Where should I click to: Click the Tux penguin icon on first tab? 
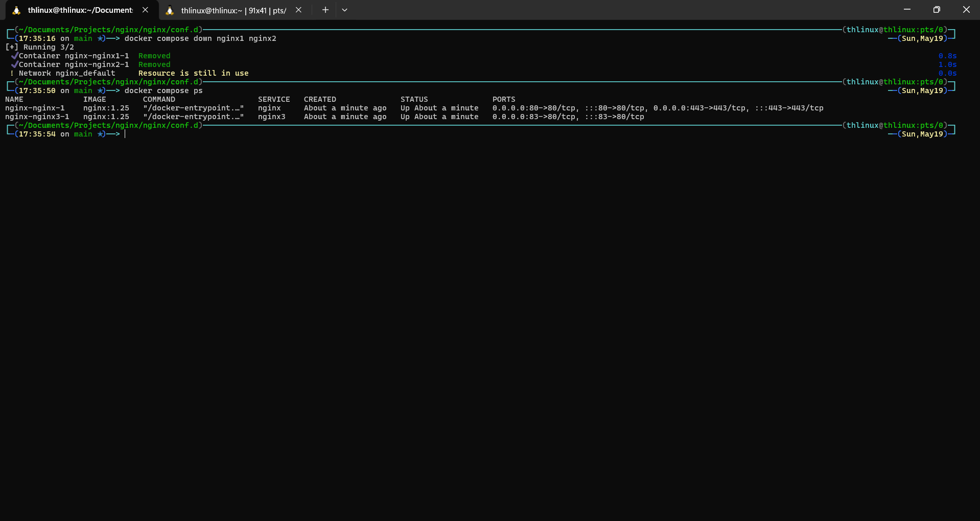coord(16,10)
